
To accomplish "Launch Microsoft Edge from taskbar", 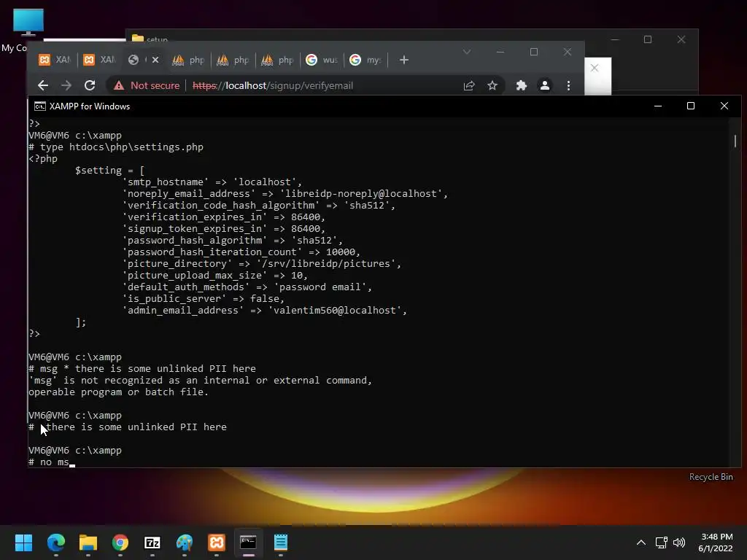I will click(x=55, y=542).
